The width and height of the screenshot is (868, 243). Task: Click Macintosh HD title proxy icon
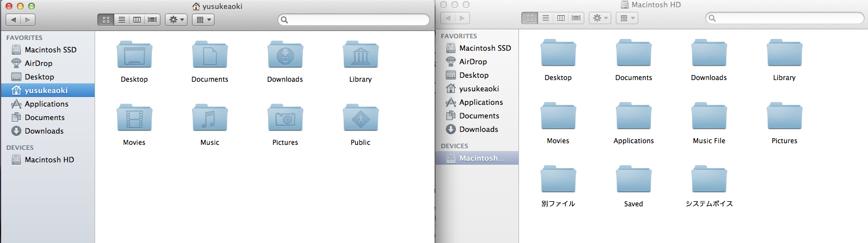(x=625, y=5)
